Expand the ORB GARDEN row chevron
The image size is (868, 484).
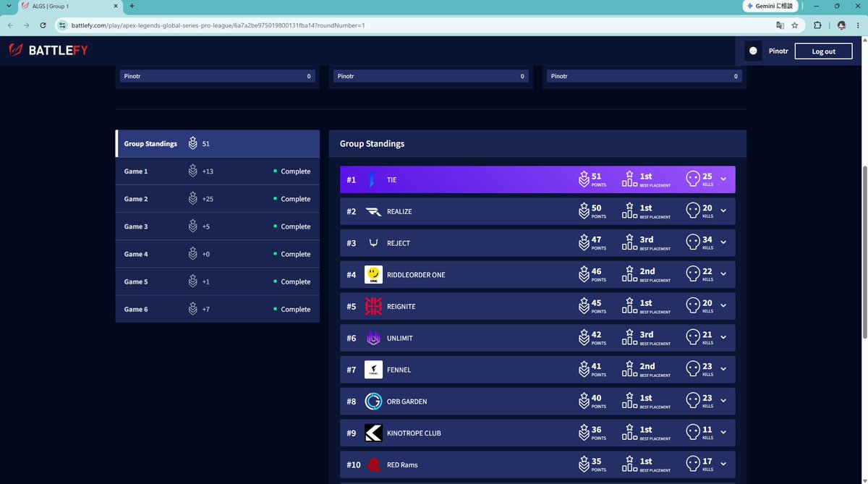(723, 402)
